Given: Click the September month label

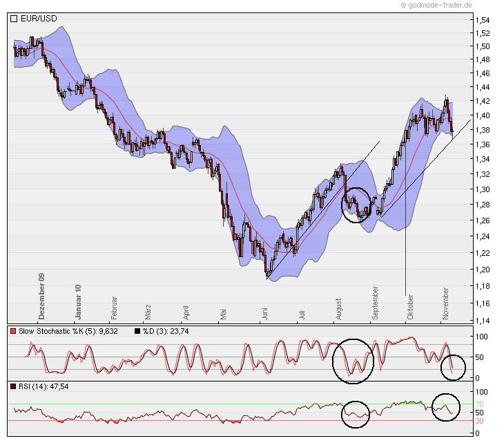Looking at the screenshot, I should click(x=375, y=303).
